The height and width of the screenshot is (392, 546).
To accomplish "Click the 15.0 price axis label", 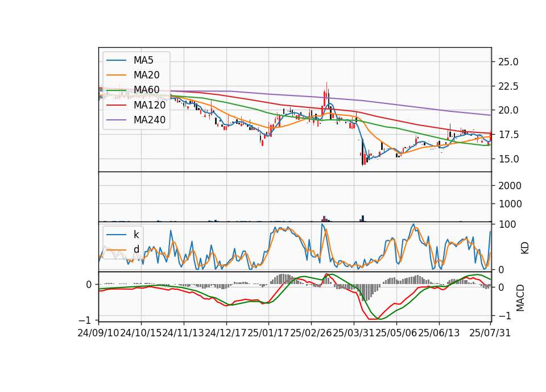I will point(508,159).
